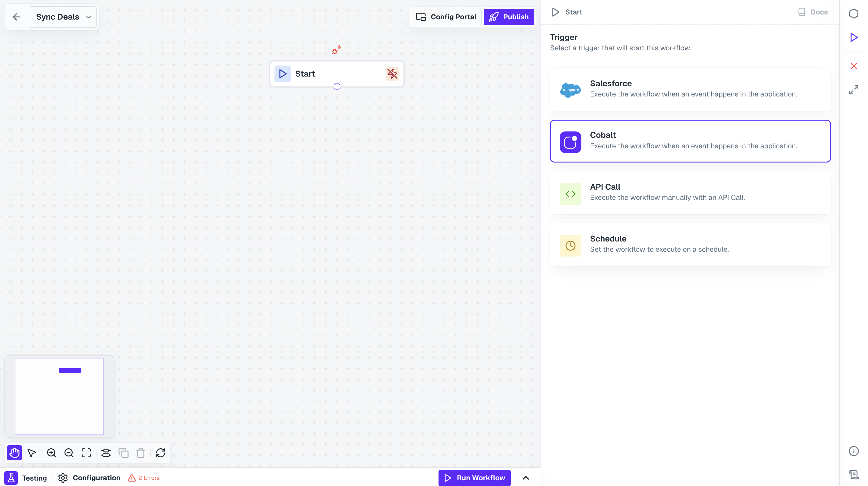
Task: Select the pan hand tool
Action: [14, 453]
